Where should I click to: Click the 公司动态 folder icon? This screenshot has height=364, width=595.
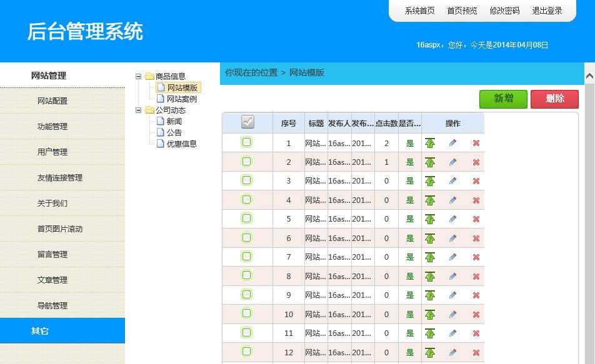pyautogui.click(x=149, y=109)
